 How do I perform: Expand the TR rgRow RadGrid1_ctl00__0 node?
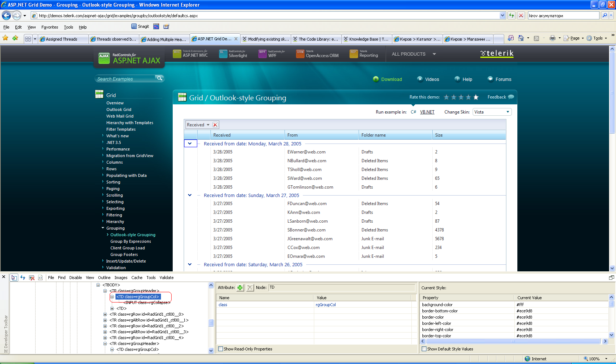coord(105,314)
